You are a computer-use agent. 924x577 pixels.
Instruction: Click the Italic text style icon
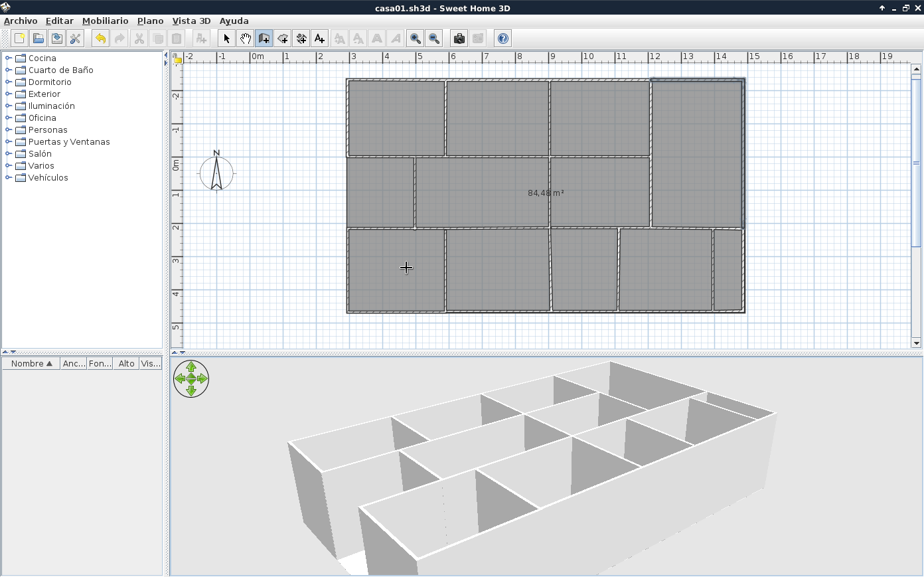395,39
